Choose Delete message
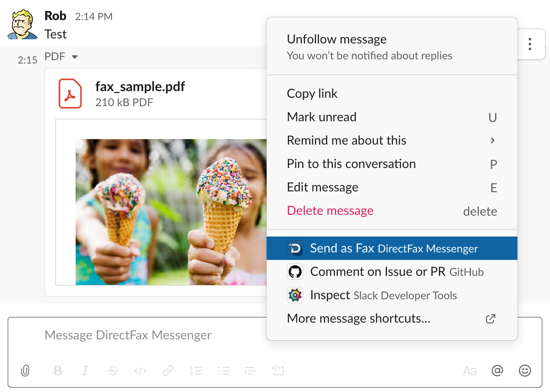Viewport: 550px width, 392px height. [x=392, y=211]
